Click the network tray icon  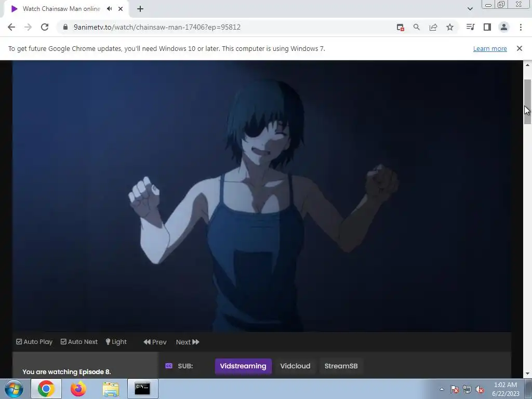(x=467, y=389)
